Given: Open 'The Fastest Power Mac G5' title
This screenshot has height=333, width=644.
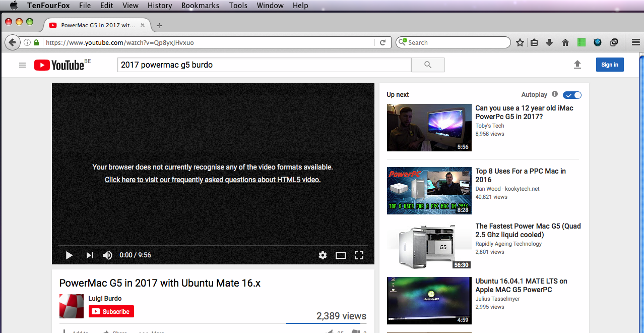Looking at the screenshot, I should pyautogui.click(x=528, y=230).
